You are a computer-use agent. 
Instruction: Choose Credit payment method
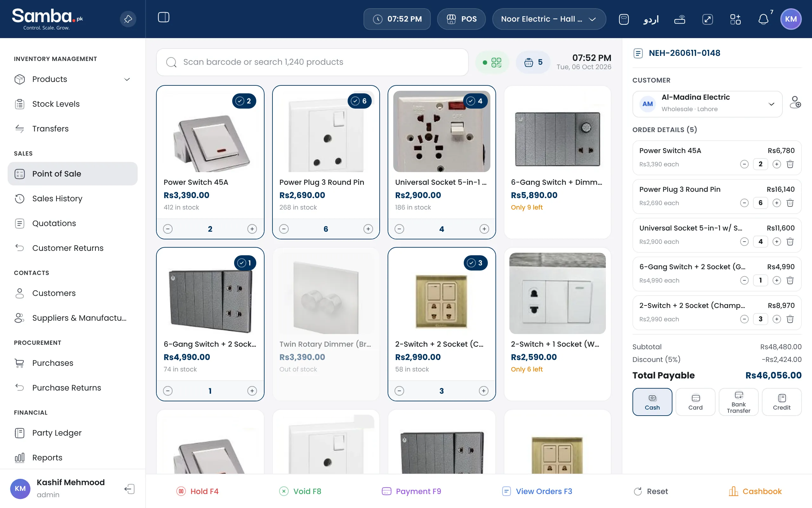pos(782,402)
